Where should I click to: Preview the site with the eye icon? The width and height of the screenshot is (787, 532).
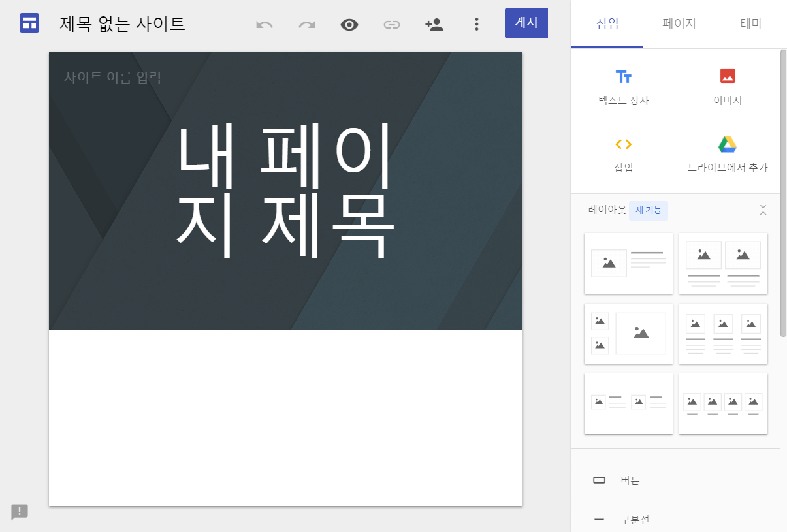tap(349, 23)
